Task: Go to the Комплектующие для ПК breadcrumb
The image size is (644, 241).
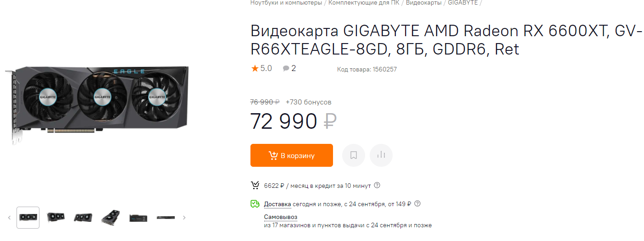Action: (x=365, y=3)
